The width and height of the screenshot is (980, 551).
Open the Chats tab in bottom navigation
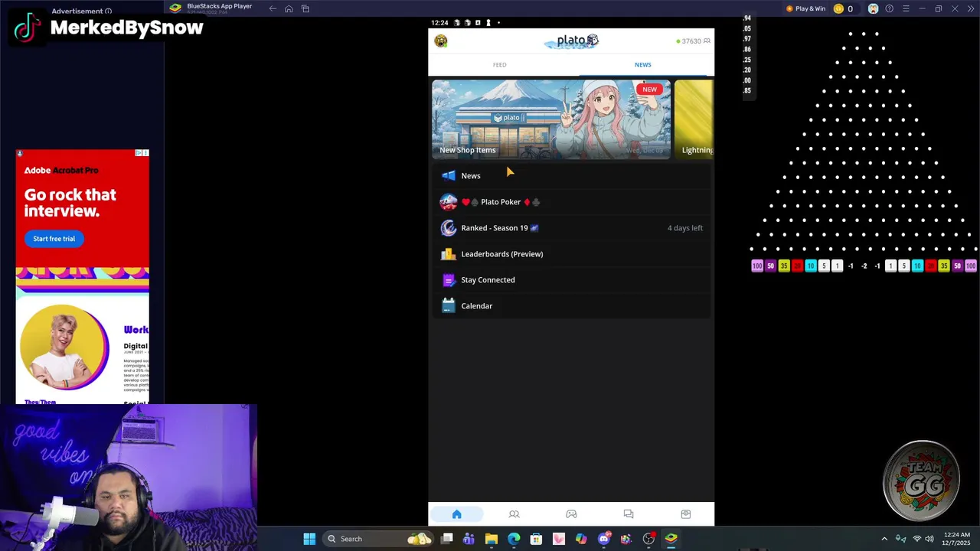(x=629, y=514)
